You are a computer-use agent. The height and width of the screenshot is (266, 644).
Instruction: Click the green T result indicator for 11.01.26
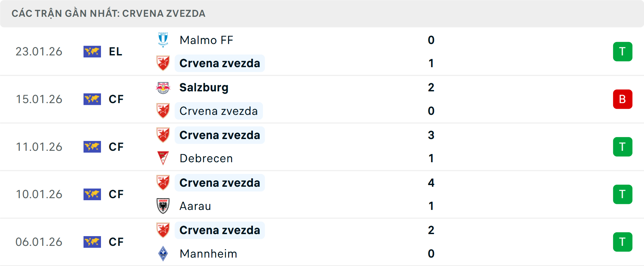click(x=623, y=147)
